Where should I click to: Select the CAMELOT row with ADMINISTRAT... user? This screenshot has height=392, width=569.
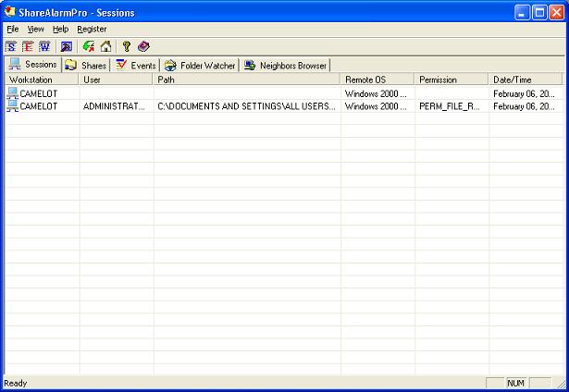(284, 106)
